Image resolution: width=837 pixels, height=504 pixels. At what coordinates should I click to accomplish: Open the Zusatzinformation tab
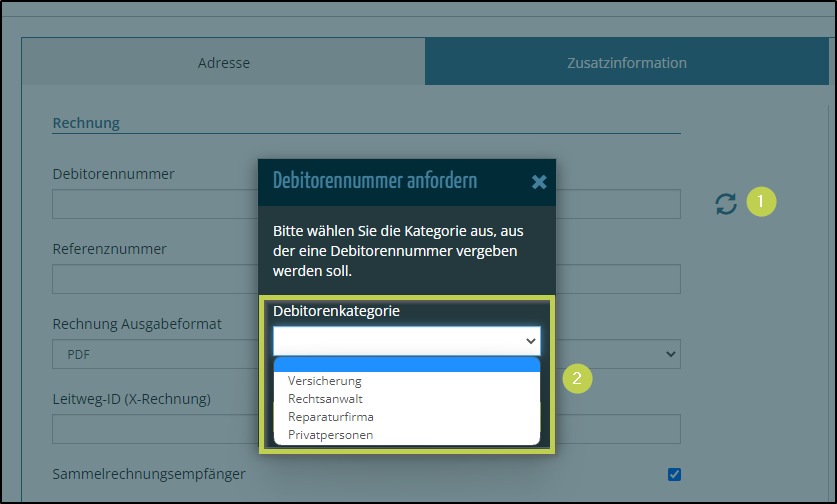pos(628,63)
